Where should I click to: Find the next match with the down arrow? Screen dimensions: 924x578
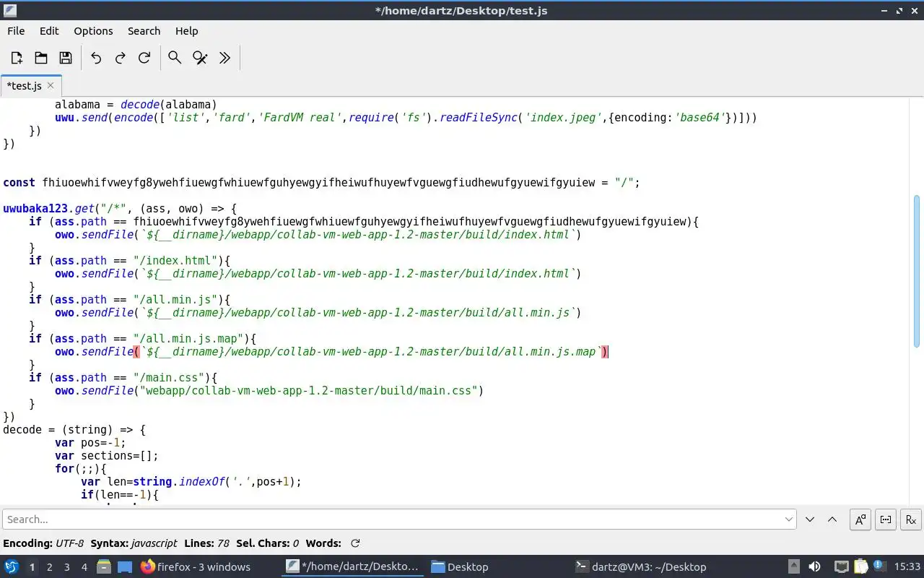810,519
